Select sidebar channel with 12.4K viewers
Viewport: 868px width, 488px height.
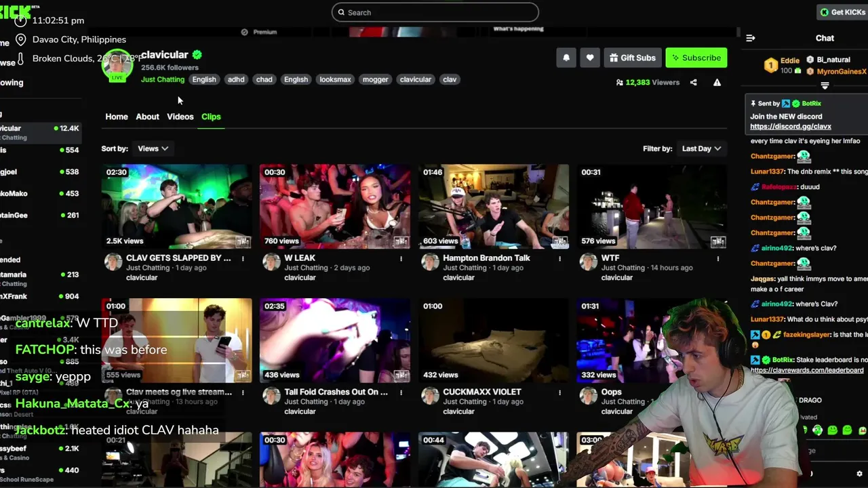39,132
